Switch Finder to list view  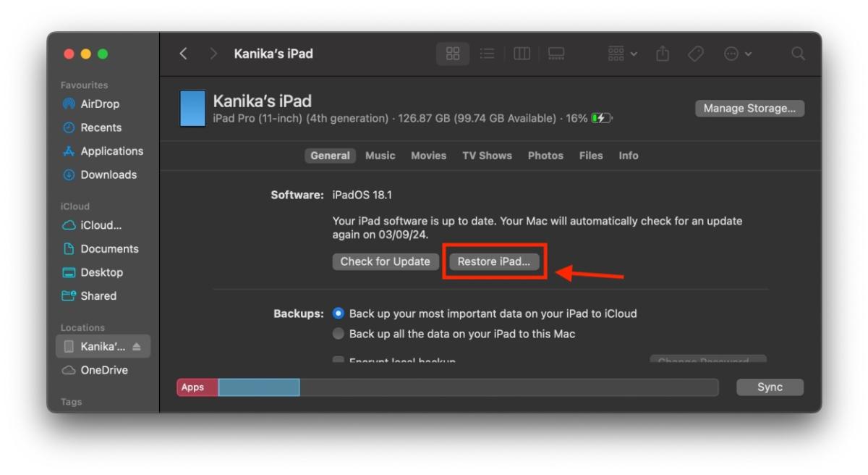pos(487,53)
